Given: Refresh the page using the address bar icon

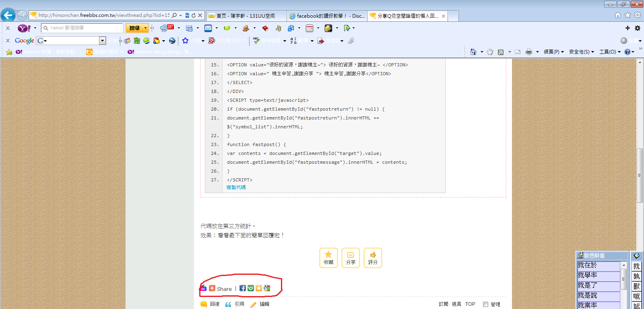Looking at the screenshot, I should [x=194, y=15].
